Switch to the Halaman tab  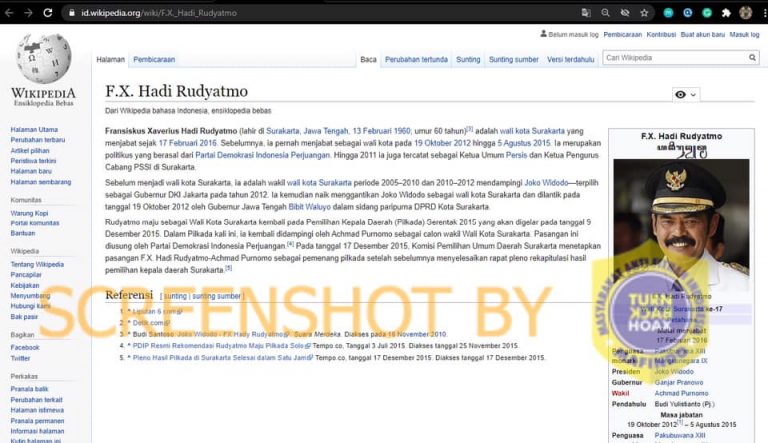110,59
